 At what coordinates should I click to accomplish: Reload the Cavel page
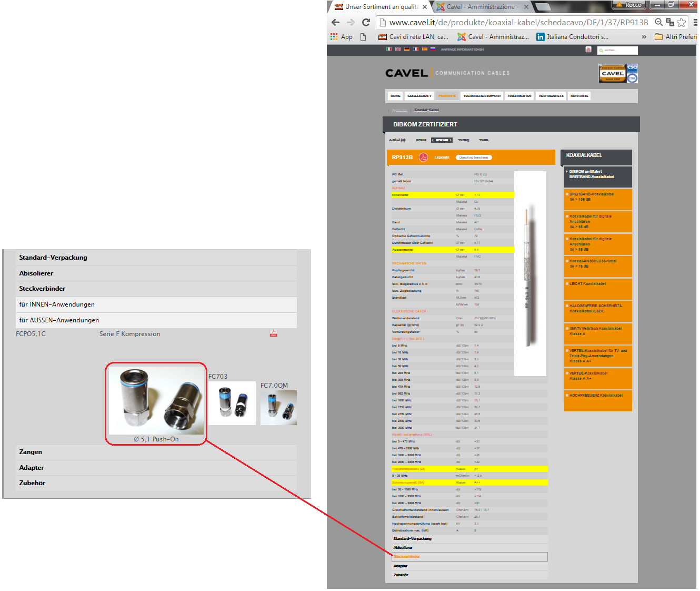tap(366, 22)
